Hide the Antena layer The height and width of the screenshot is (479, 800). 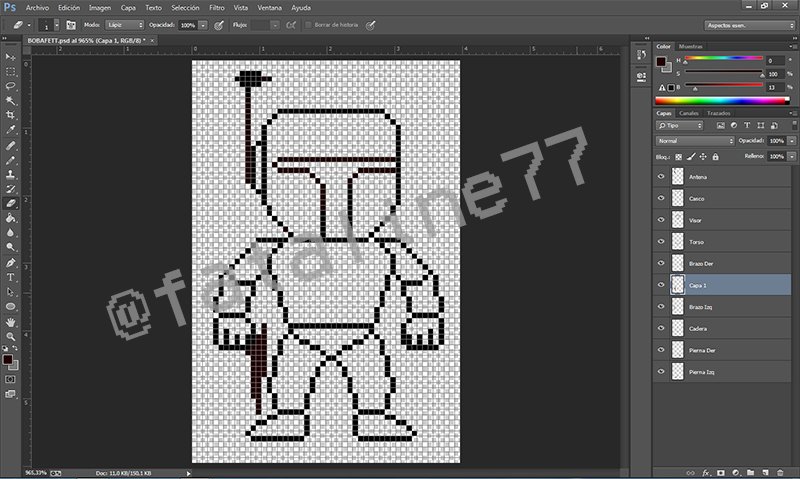(661, 177)
